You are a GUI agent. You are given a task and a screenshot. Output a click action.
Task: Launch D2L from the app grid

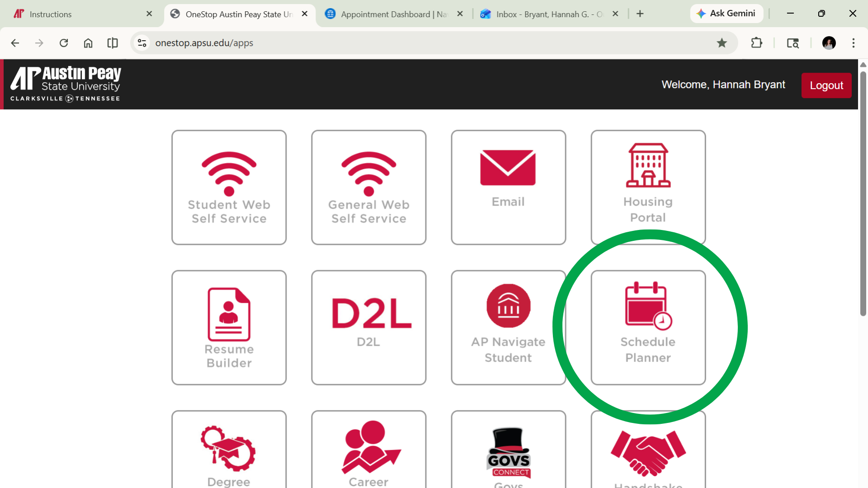tap(368, 328)
